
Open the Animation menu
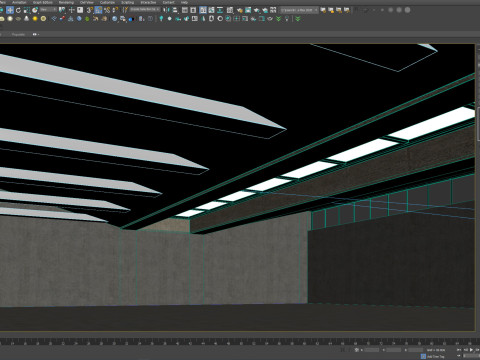click(x=19, y=2)
